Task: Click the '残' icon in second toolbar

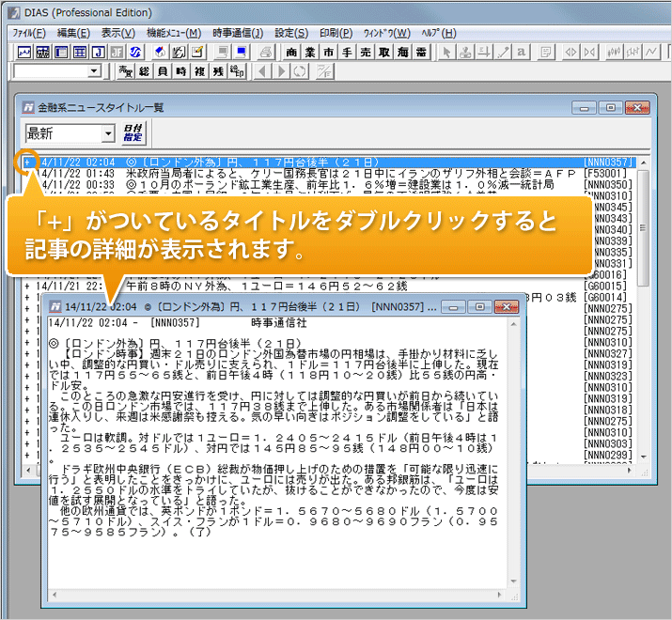Action: 217,71
